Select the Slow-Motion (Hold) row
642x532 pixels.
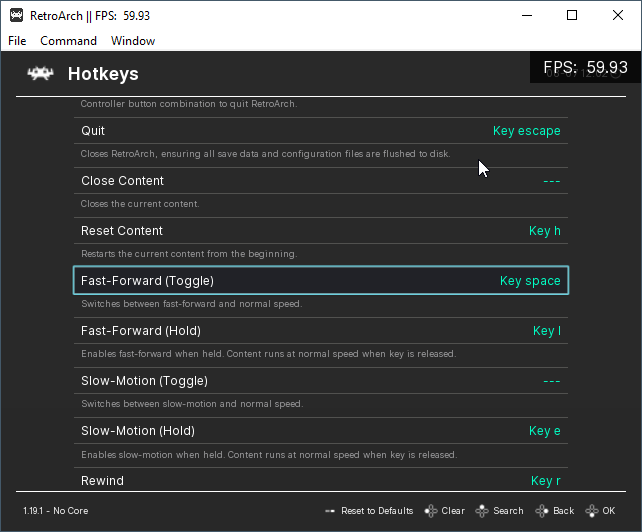point(321,430)
